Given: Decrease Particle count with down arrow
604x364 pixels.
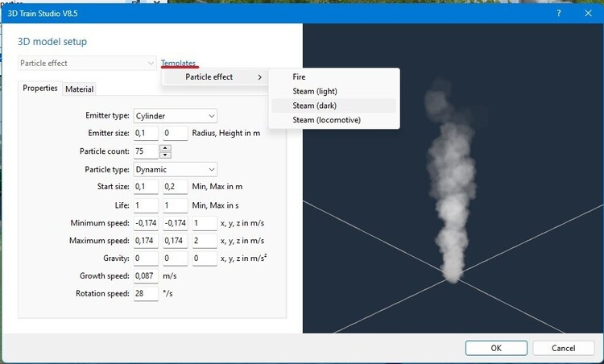Looking at the screenshot, I should tap(165, 155).
